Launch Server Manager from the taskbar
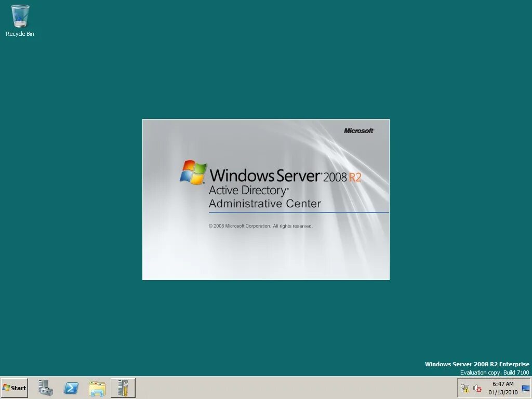 pyautogui.click(x=46, y=388)
